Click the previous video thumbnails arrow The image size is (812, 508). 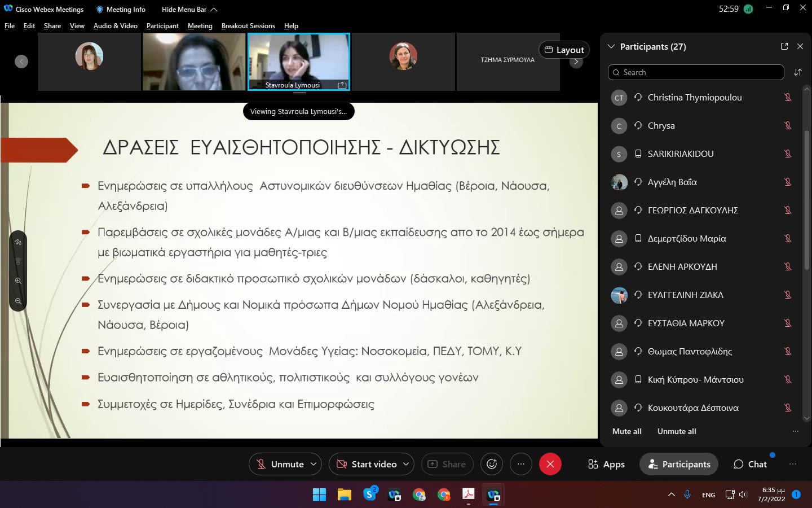(x=21, y=62)
